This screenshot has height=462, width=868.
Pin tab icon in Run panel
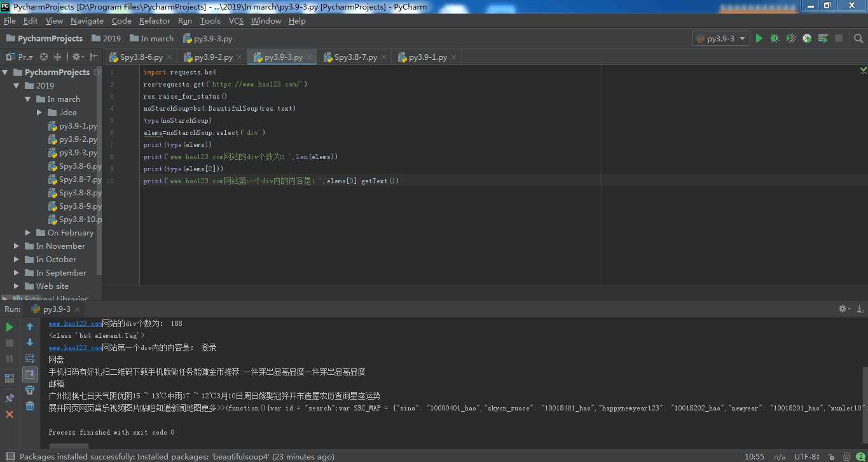[x=10, y=398]
